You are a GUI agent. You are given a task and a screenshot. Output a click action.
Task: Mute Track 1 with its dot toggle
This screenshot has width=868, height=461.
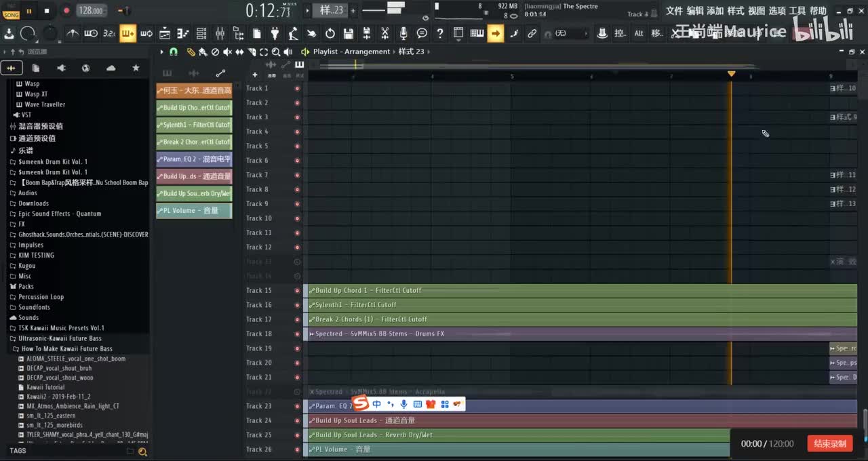[x=297, y=88]
